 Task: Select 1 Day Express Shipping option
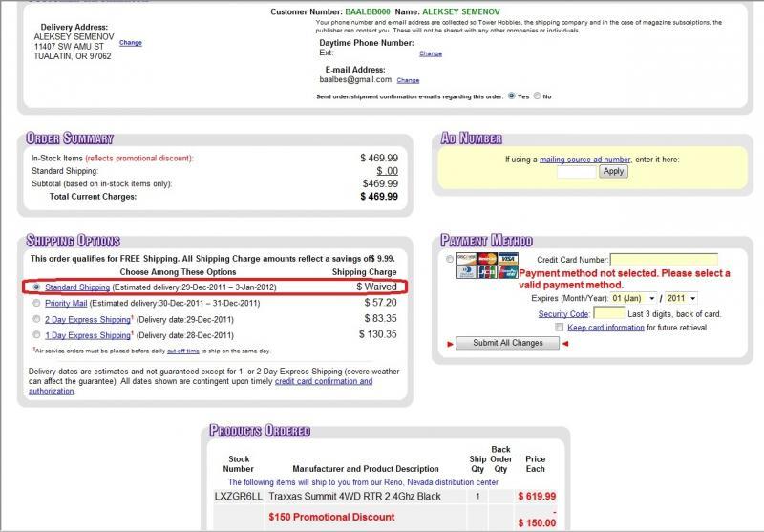click(36, 335)
